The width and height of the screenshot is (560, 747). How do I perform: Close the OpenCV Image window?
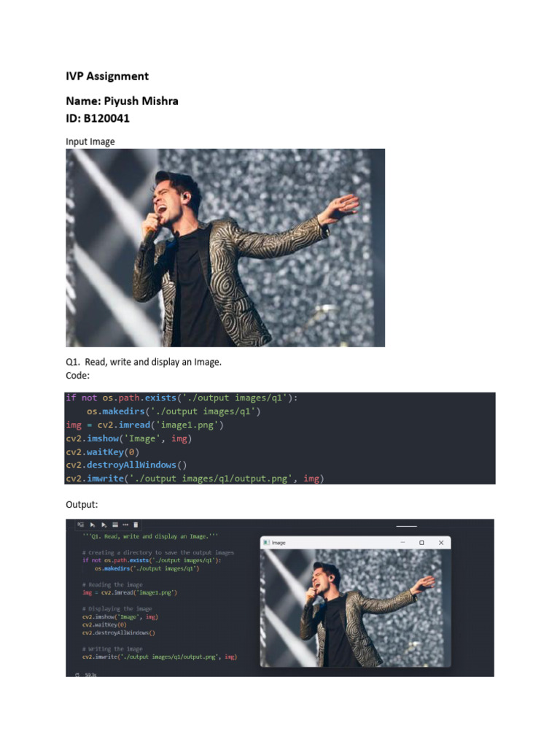point(441,542)
